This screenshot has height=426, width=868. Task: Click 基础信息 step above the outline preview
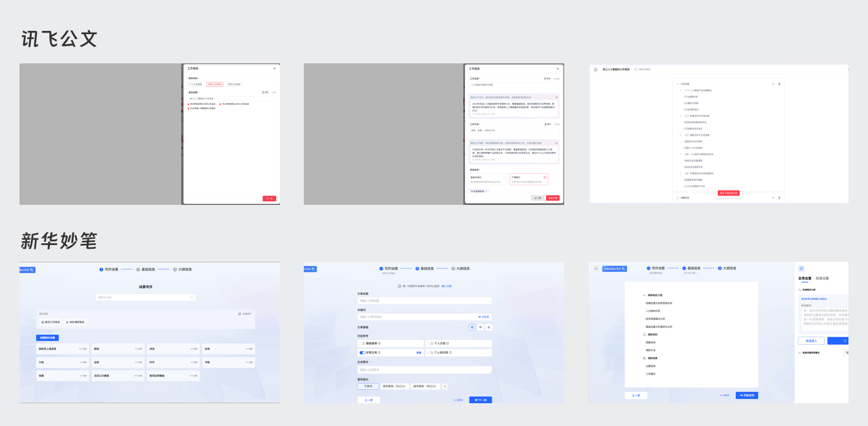click(x=691, y=268)
